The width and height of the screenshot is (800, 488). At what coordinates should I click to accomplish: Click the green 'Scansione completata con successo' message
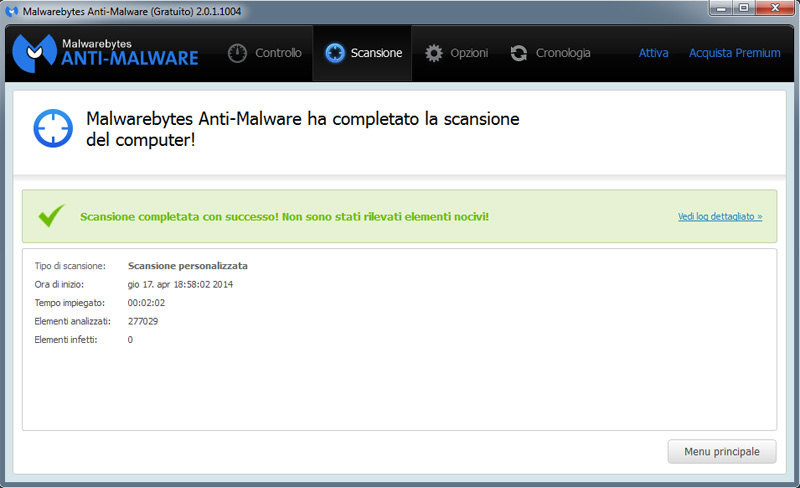coord(284,216)
